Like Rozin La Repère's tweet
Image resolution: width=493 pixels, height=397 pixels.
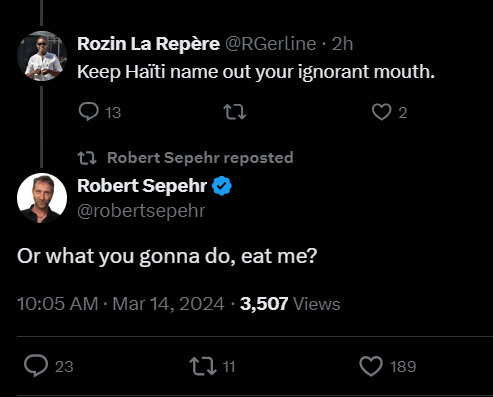[381, 112]
